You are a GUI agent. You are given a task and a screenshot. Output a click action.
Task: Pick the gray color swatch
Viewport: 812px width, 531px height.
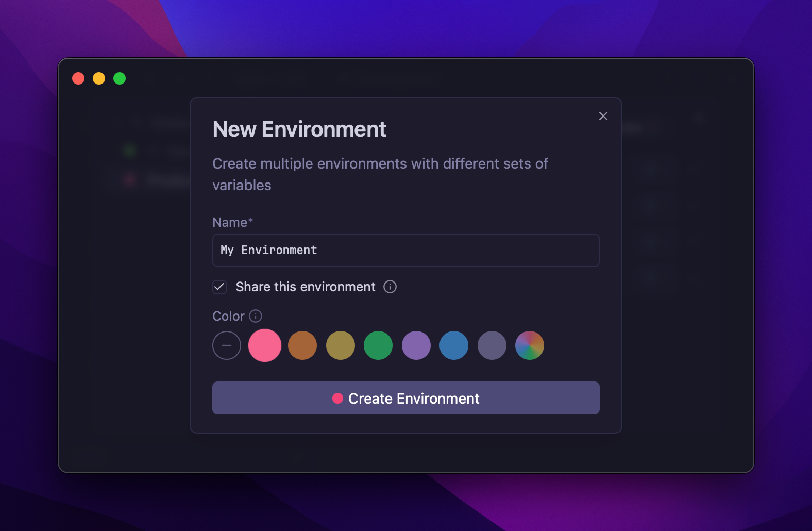492,345
